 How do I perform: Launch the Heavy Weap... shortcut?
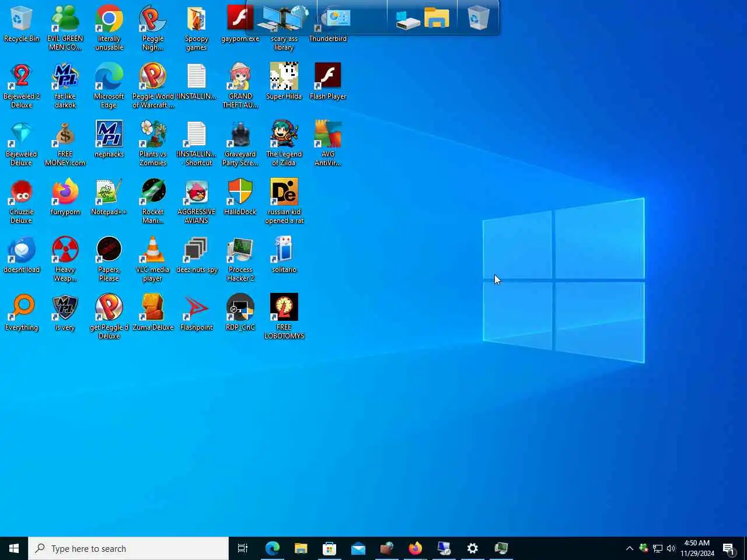pyautogui.click(x=65, y=258)
